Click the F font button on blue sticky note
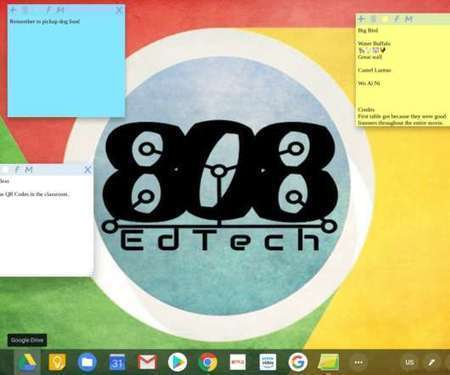This screenshot has height=375, width=450. pos(48,10)
